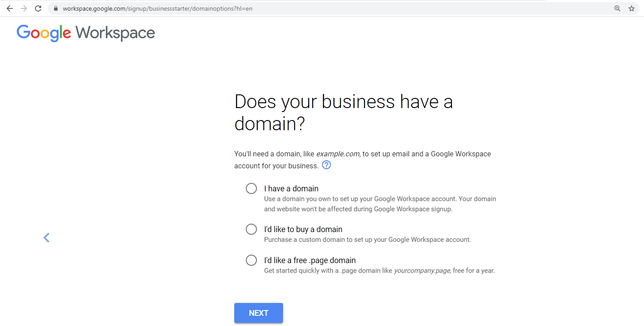
Task: Open the zoom magnifier icon in address bar
Action: [x=617, y=8]
